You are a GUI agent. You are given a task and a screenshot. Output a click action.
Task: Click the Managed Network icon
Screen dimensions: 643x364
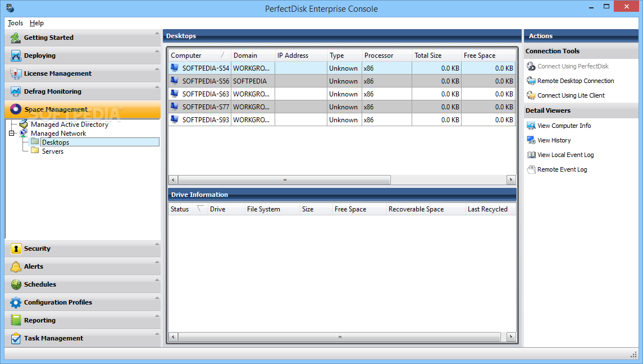click(x=24, y=133)
